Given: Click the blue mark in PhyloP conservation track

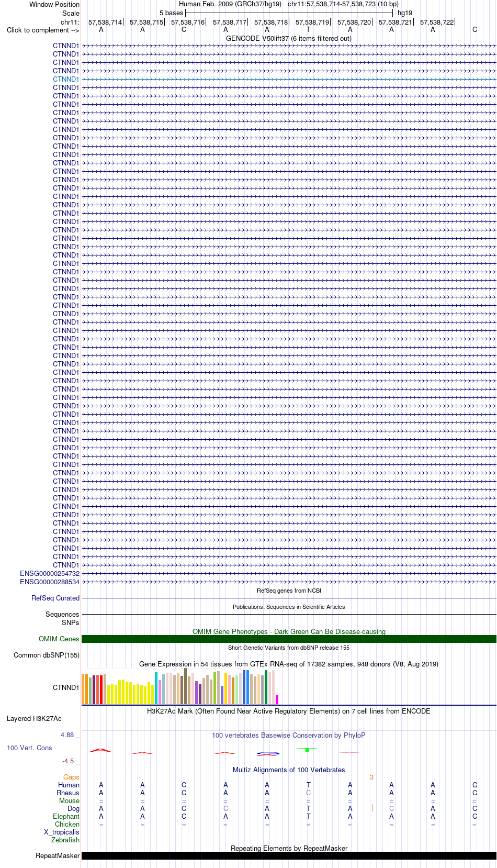Looking at the screenshot, I should (268, 753).
